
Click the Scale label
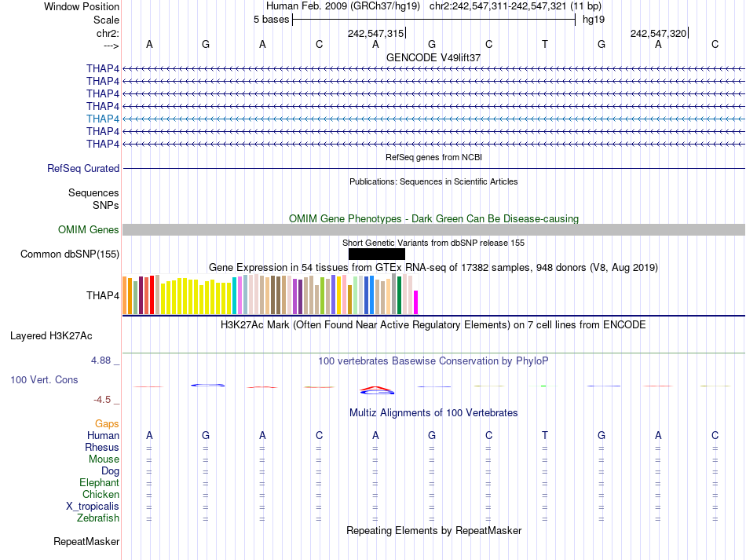point(107,20)
